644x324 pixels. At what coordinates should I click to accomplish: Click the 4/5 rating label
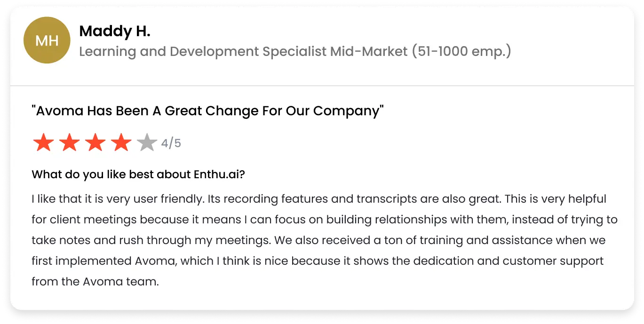(x=171, y=143)
